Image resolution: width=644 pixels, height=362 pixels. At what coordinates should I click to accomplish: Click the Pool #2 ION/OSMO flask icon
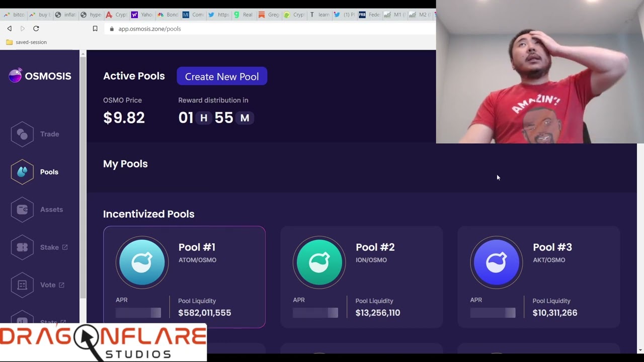319,262
